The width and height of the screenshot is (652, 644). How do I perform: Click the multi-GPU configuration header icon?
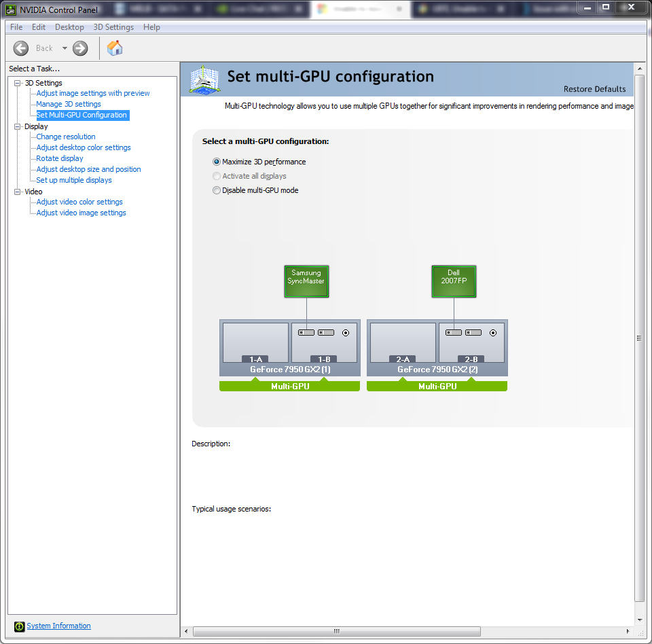(x=204, y=79)
